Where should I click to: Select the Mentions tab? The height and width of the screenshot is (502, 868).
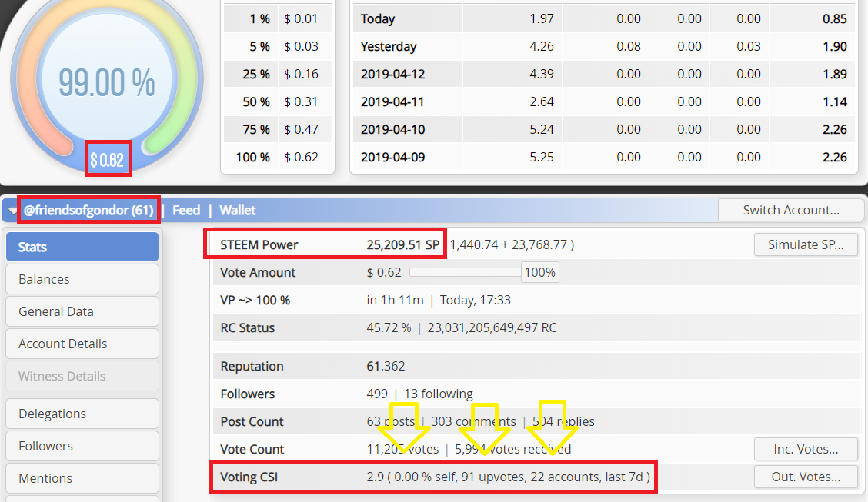[82, 478]
